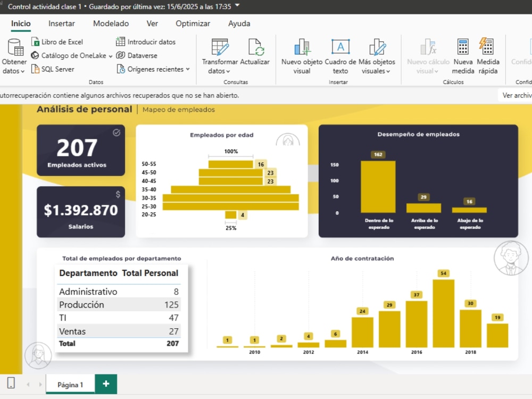Select the Página 1 tab
Screen dimensions: 532x399
[70, 385]
